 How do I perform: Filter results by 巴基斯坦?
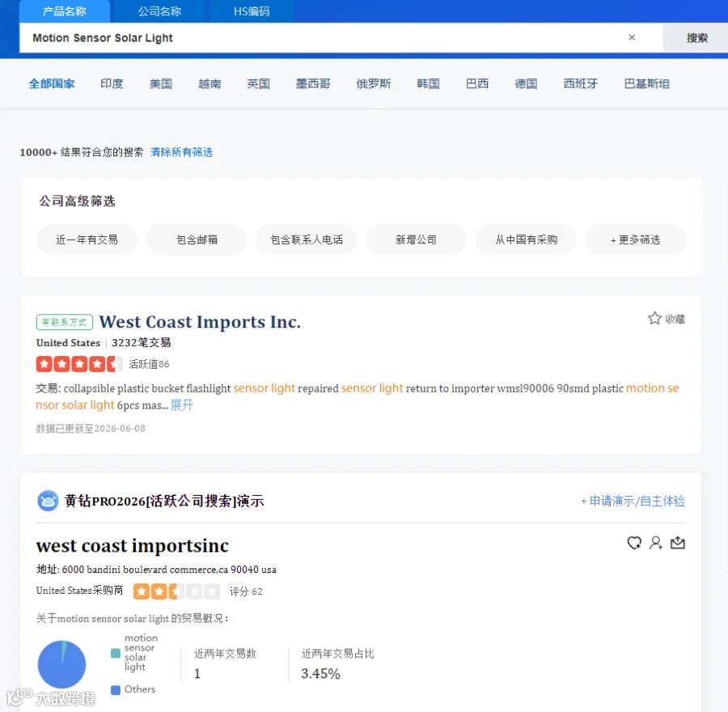pos(647,83)
